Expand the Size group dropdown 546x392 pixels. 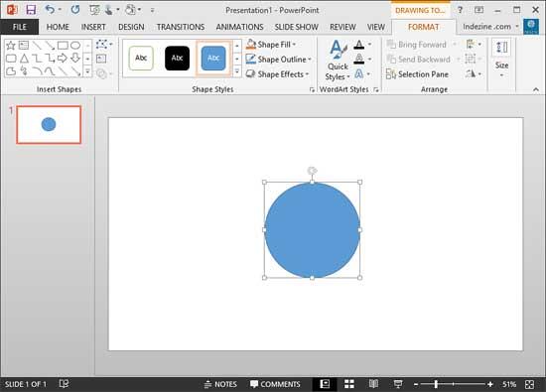(x=501, y=59)
